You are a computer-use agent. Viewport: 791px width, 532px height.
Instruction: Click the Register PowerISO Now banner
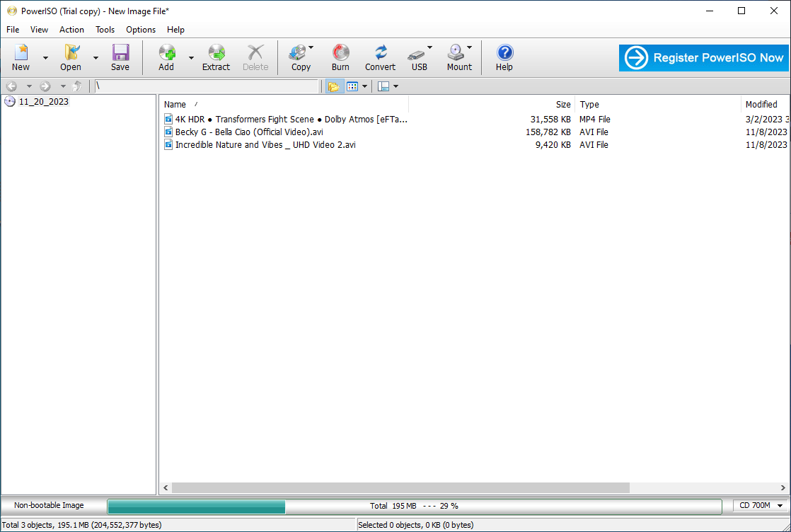[703, 58]
